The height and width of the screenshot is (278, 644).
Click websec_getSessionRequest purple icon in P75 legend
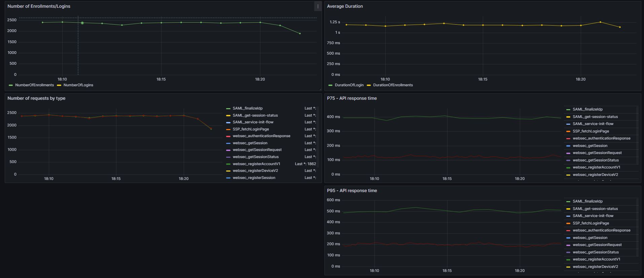(568, 153)
